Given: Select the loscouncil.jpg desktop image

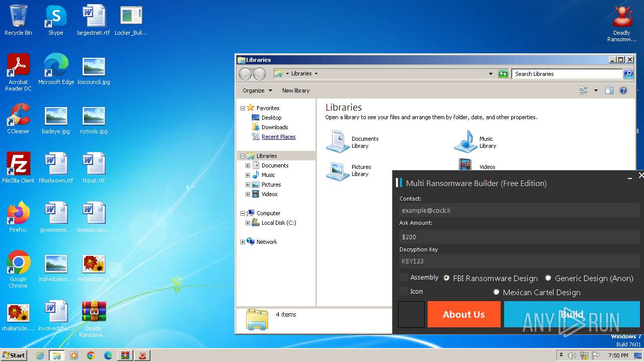Looking at the screenshot, I should pyautogui.click(x=94, y=69).
